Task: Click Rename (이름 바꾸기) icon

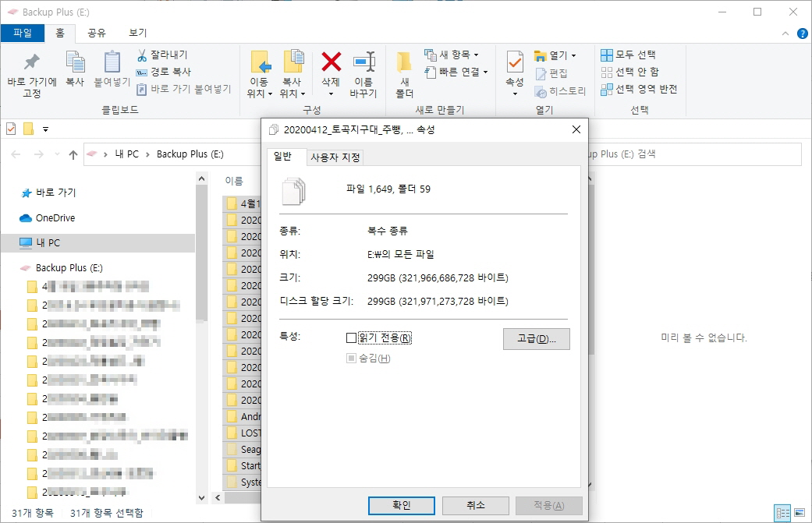Action: 363,75
